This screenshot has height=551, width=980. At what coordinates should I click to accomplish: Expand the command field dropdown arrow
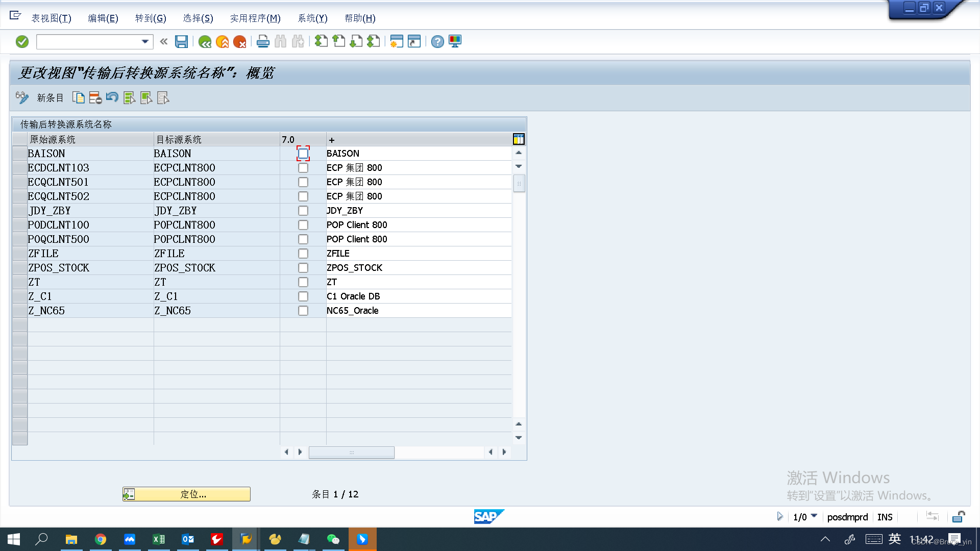pyautogui.click(x=145, y=42)
